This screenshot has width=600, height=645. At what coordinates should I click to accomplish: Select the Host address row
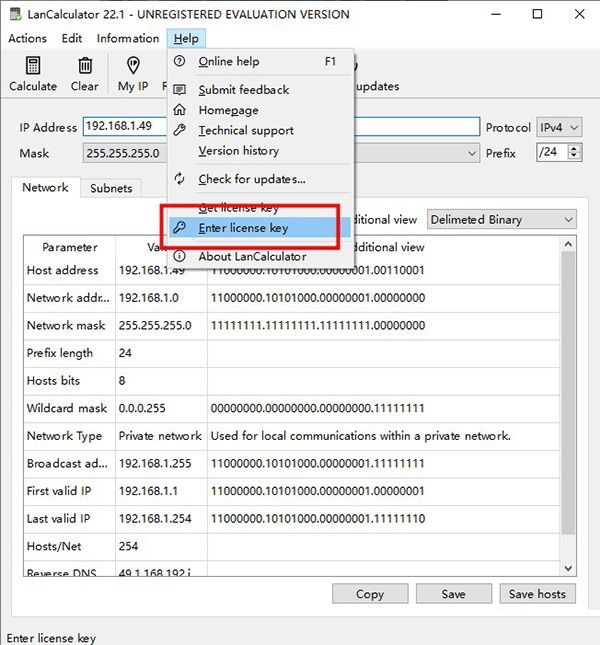click(x=292, y=271)
